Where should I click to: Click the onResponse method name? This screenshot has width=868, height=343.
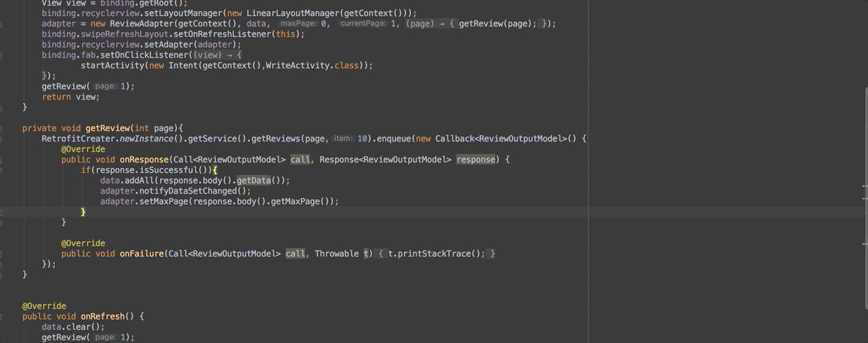pyautogui.click(x=144, y=160)
